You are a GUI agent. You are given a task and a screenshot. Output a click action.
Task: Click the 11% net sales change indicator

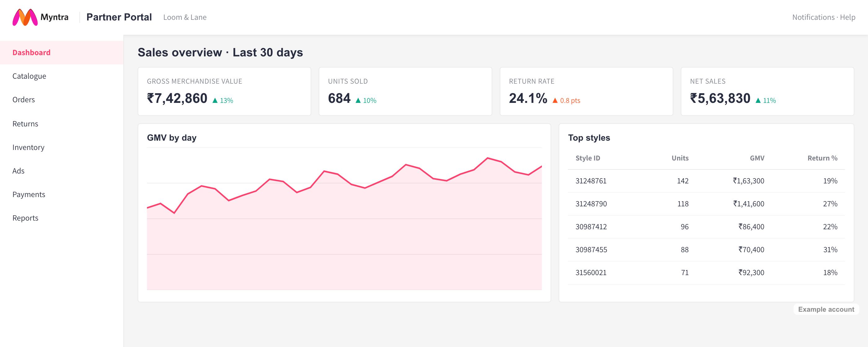pyautogui.click(x=766, y=100)
